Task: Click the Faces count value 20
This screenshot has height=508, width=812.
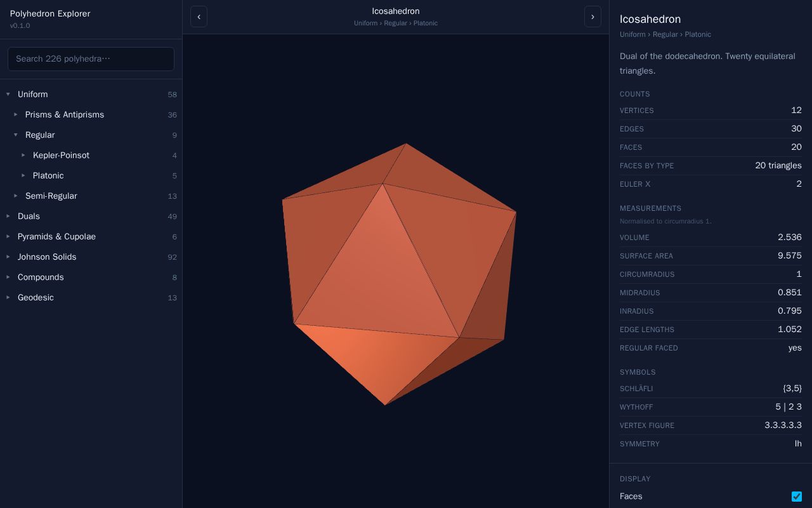Action: coord(796,147)
